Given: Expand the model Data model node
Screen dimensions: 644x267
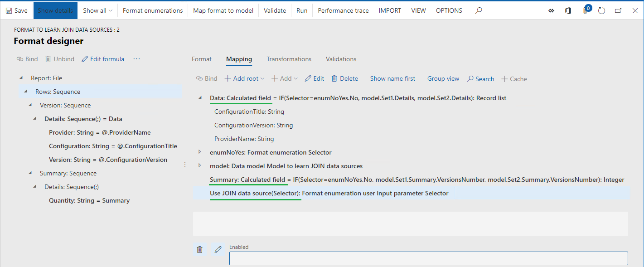Looking at the screenshot, I should click(x=199, y=166).
